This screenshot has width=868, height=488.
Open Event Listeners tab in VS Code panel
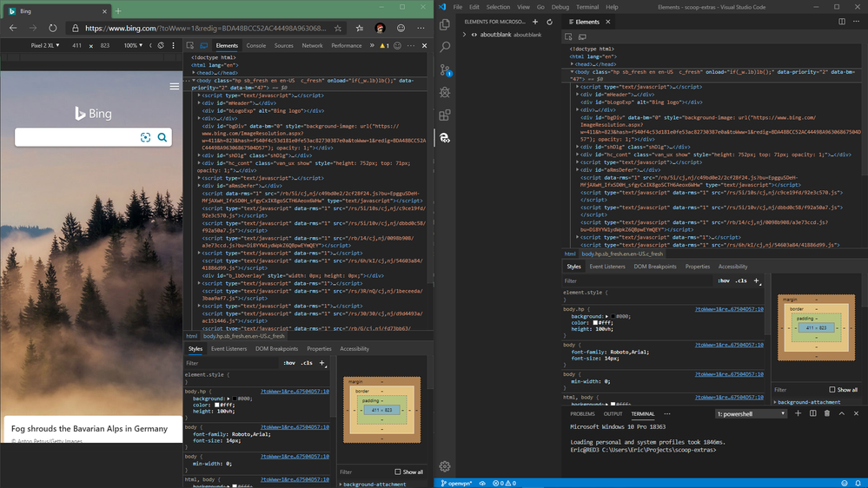[606, 267]
